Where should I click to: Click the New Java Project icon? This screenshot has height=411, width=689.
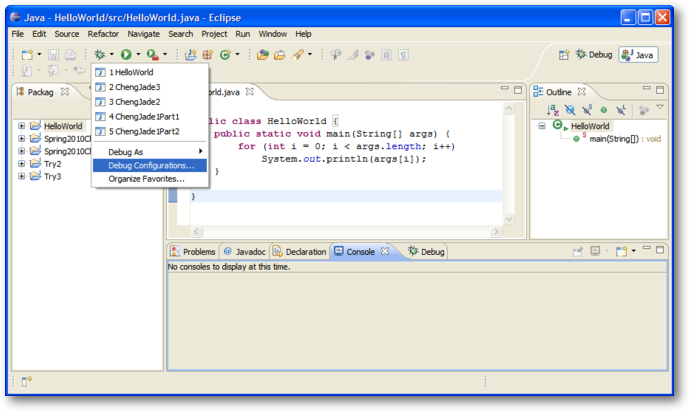191,55
